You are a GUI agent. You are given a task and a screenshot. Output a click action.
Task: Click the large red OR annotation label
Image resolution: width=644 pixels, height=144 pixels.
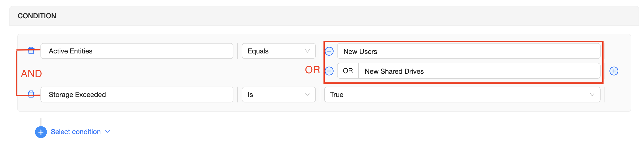coord(312,70)
